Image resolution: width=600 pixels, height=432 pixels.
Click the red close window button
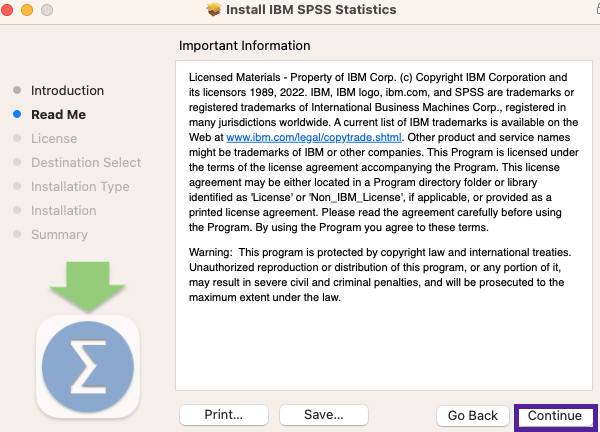7,10
